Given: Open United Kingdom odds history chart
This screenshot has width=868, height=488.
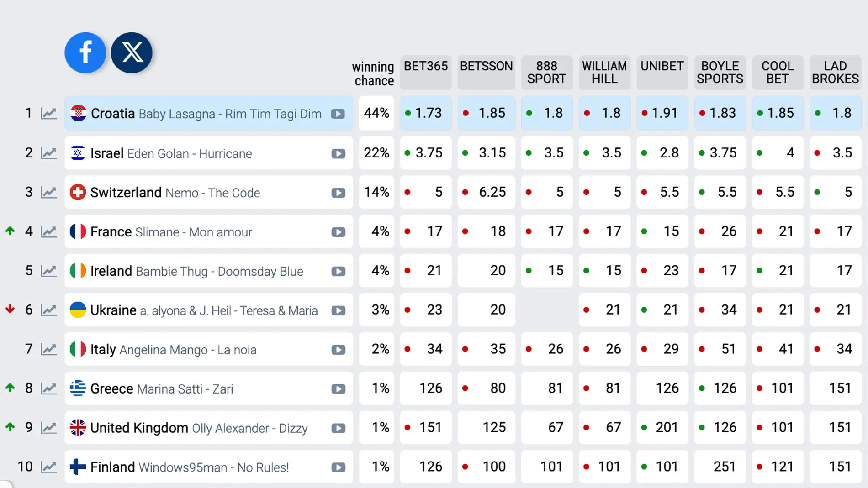Looking at the screenshot, I should pyautogui.click(x=48, y=428).
